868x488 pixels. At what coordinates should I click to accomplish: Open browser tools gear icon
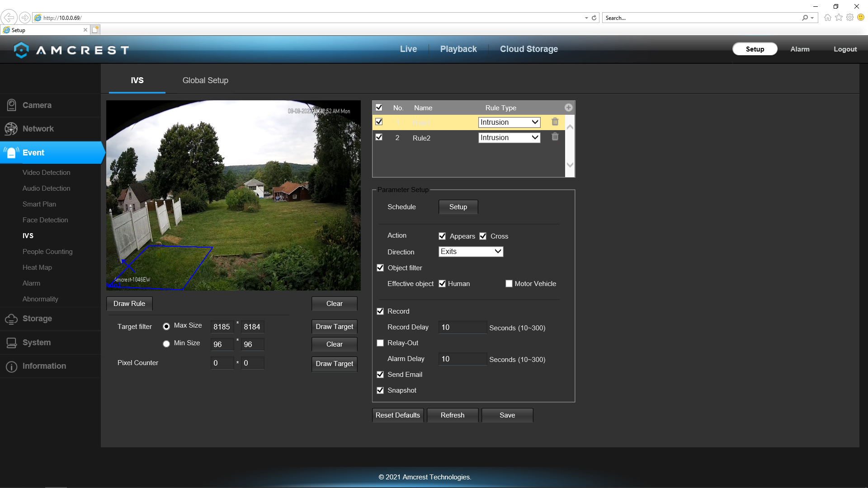coord(850,18)
